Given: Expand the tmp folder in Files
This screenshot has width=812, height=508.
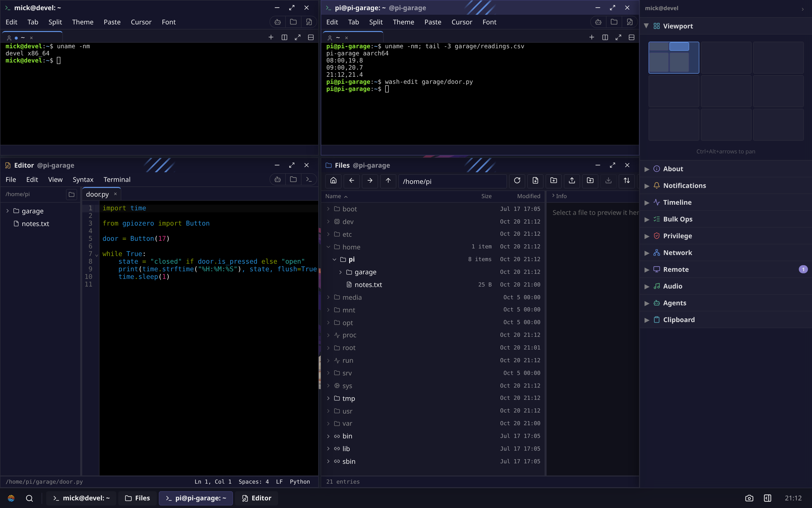Looking at the screenshot, I should click(x=328, y=399).
